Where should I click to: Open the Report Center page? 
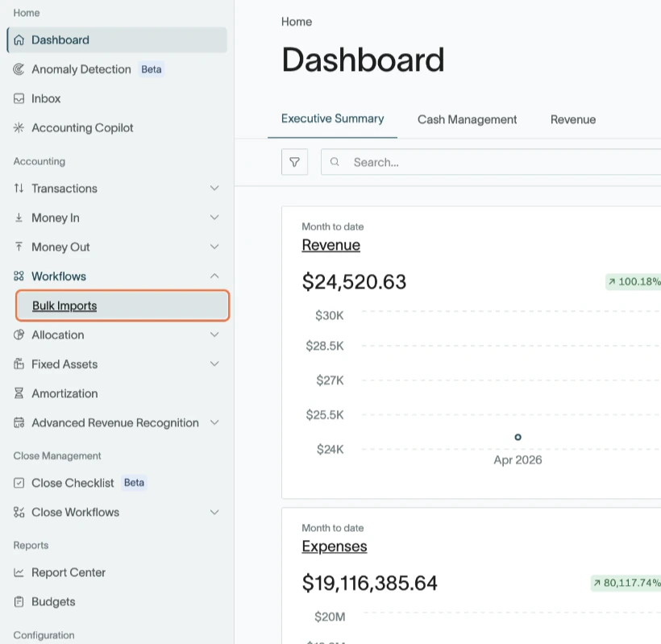pos(69,572)
